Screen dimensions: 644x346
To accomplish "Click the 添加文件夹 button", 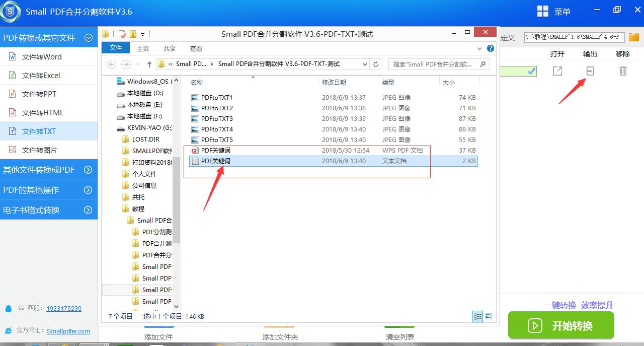I will pos(280,336).
